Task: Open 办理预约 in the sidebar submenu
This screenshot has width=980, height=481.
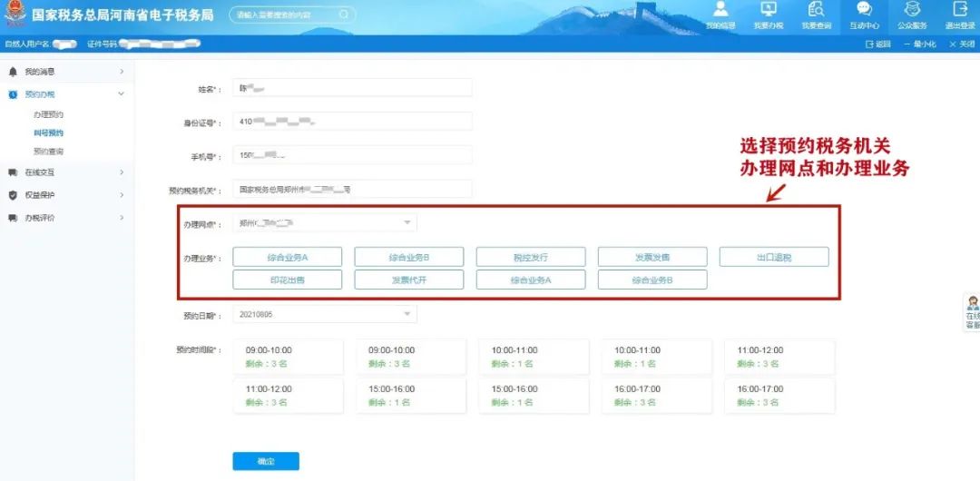Action: (x=48, y=114)
